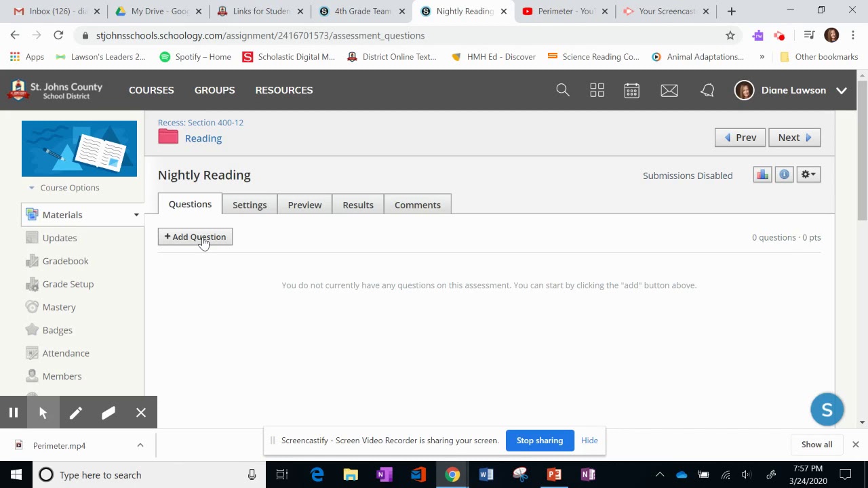
Task: Select the Questions tab
Action: (x=190, y=204)
